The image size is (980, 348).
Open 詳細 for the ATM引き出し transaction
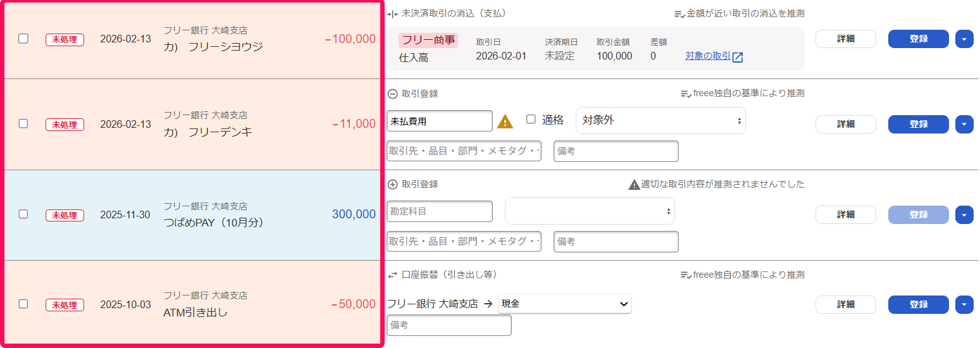point(846,304)
